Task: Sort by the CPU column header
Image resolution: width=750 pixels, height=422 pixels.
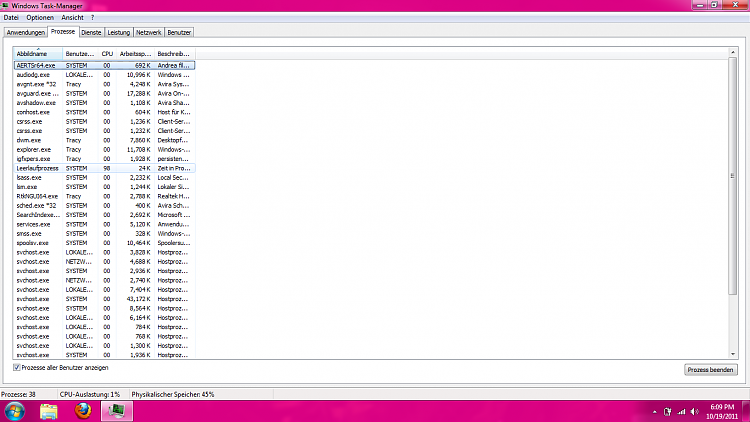Action: point(107,54)
